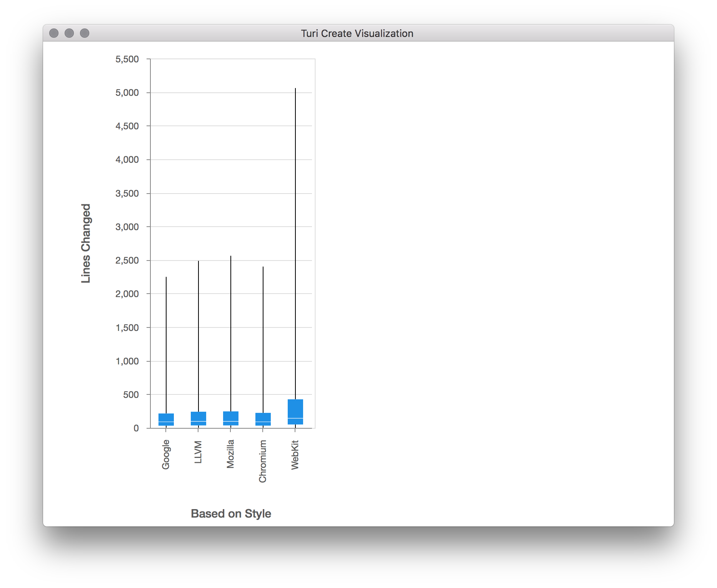This screenshot has width=717, height=588.
Task: Click the Mozilla axis label
Action: tap(230, 454)
